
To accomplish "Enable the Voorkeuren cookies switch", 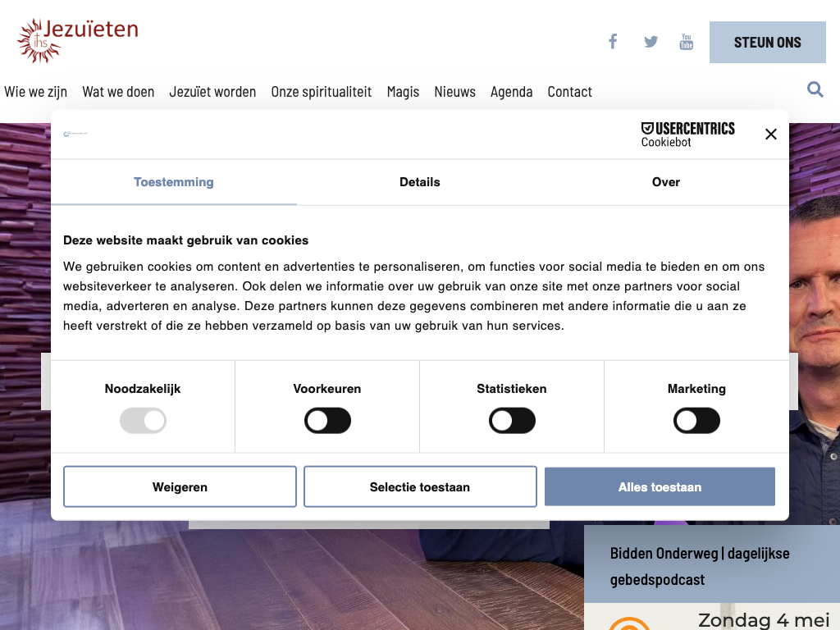I will [327, 421].
